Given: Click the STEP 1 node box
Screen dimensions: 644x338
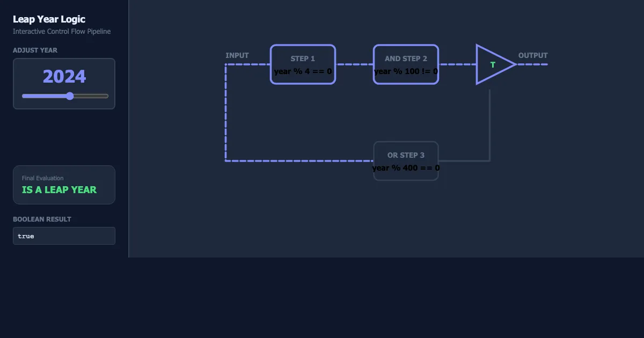Looking at the screenshot, I should pyautogui.click(x=303, y=64).
